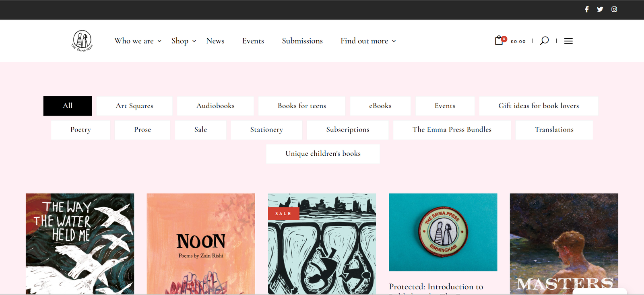Open the shopping bag cart icon
644x295 pixels.
499,40
